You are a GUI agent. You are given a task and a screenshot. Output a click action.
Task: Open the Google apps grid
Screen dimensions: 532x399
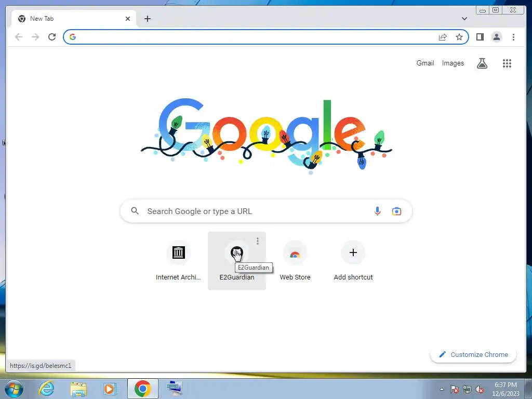tap(507, 63)
